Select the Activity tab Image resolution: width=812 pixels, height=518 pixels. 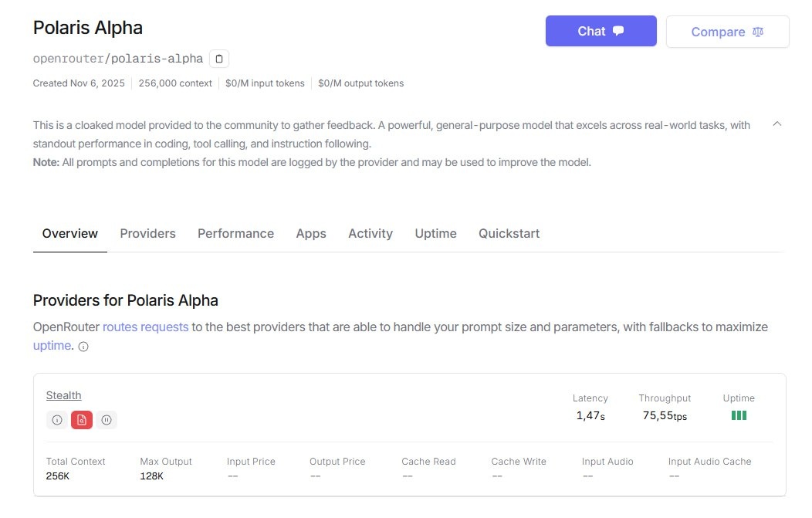370,233
